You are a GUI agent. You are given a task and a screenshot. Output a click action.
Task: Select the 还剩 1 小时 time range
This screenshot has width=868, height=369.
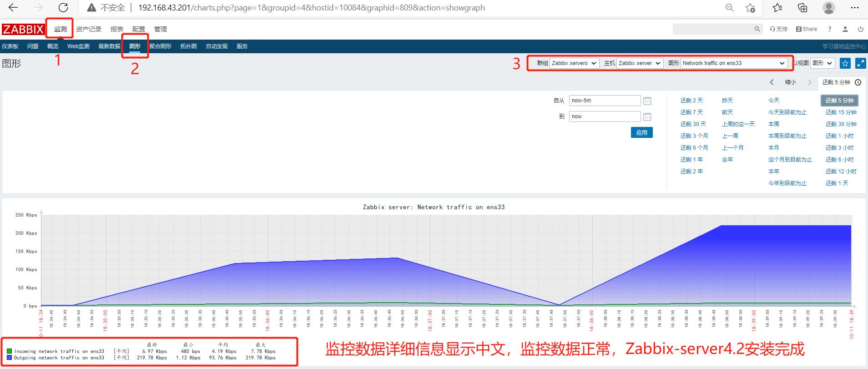[840, 136]
